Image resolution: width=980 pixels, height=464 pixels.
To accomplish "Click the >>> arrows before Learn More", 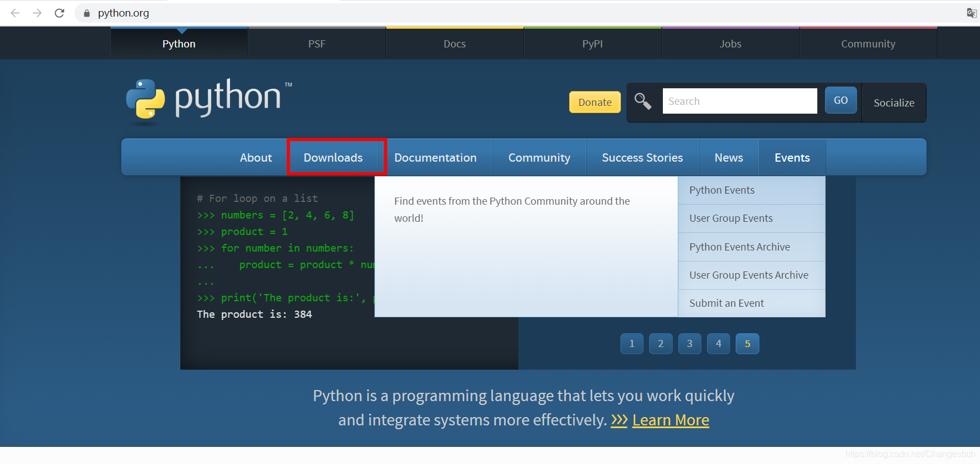I will [x=619, y=420].
